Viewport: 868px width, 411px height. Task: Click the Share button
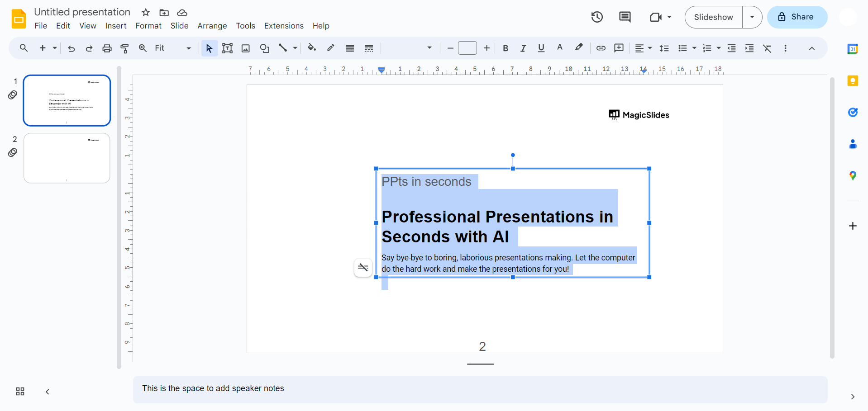point(797,17)
